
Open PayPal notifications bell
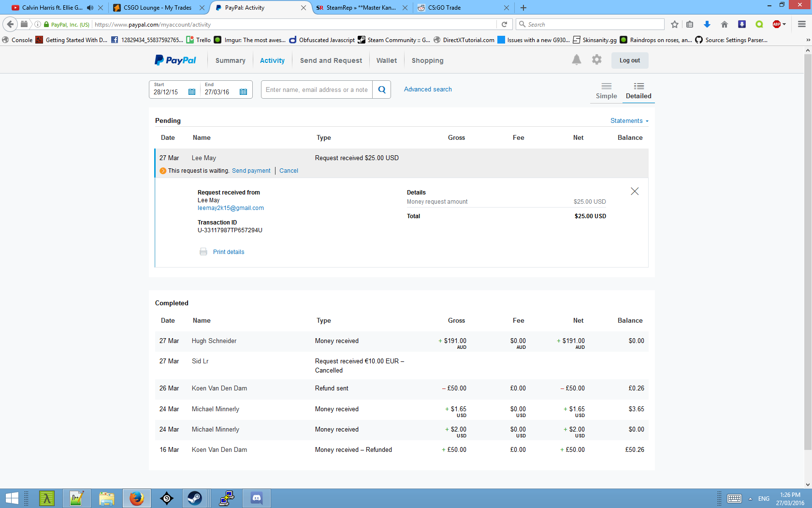[x=576, y=60]
